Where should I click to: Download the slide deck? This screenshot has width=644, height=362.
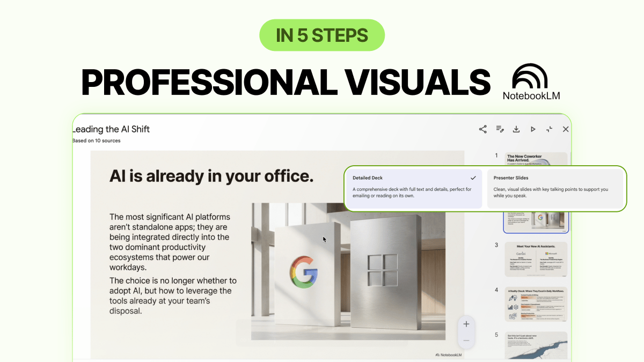[516, 129]
